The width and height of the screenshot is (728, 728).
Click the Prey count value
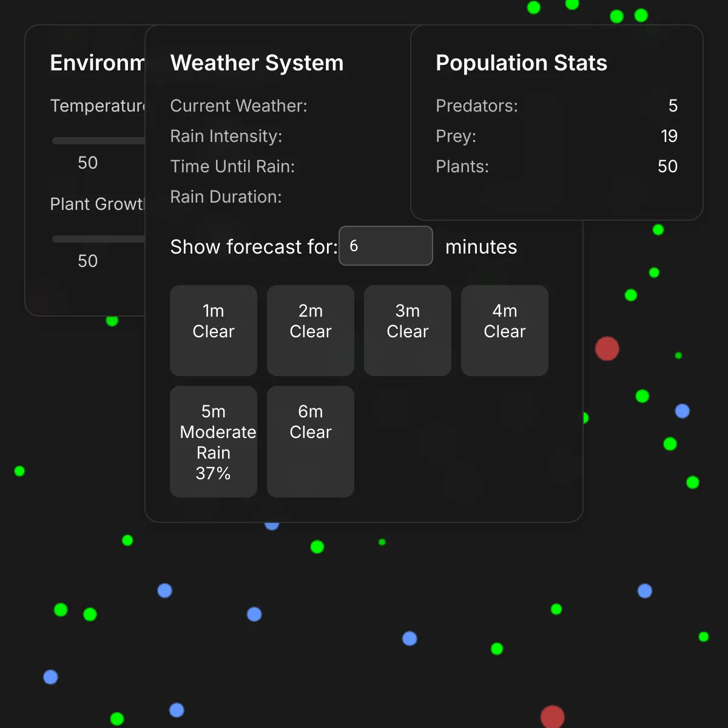click(x=669, y=136)
